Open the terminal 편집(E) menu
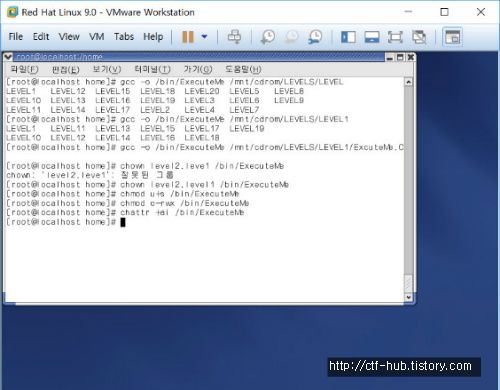This screenshot has height=390, width=500. [x=66, y=69]
